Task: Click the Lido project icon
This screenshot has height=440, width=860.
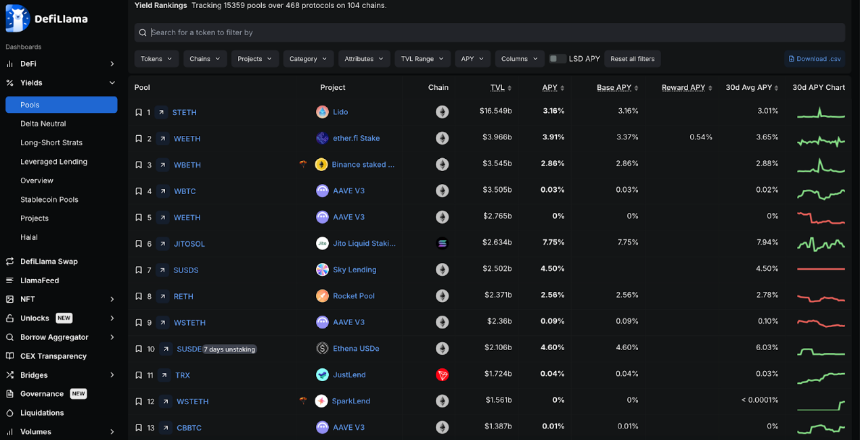Action: coord(322,112)
